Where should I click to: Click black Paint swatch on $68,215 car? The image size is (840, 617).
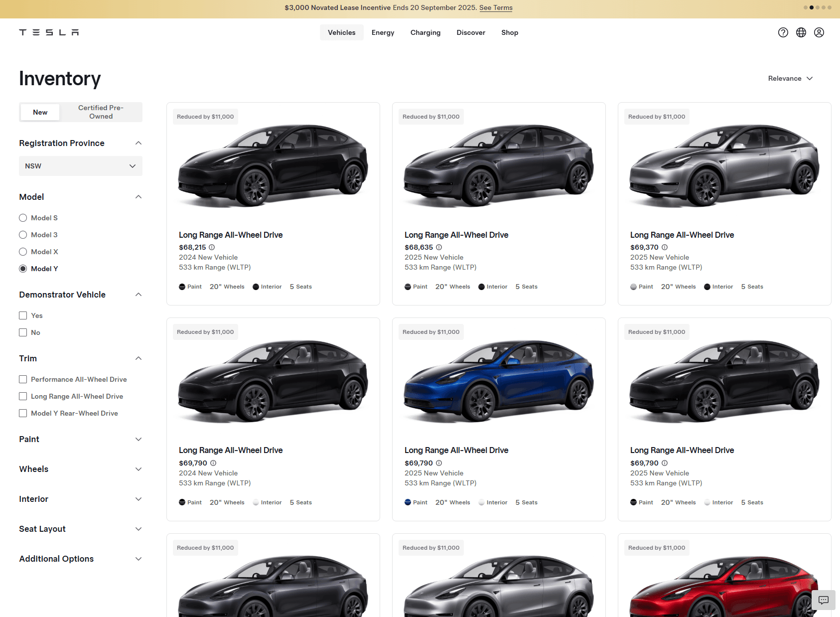click(182, 287)
